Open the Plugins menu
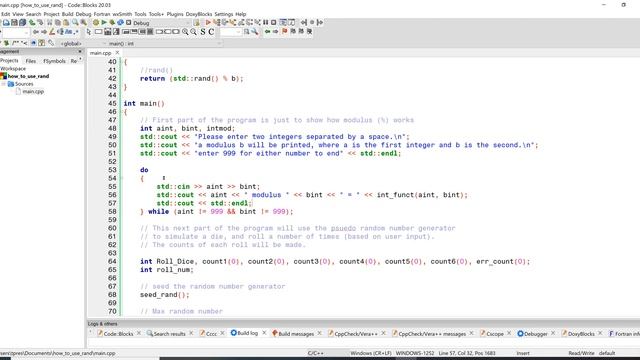This screenshot has height=360, width=640. 175,14
